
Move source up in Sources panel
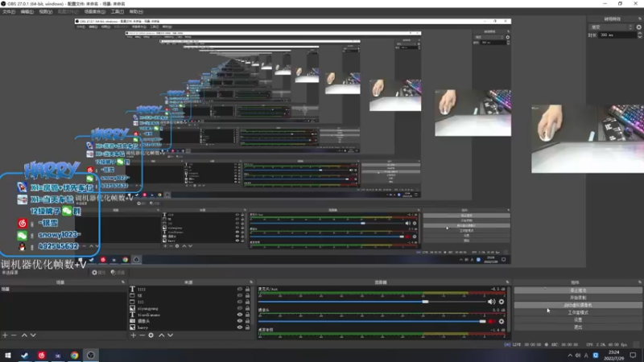tap(162, 335)
